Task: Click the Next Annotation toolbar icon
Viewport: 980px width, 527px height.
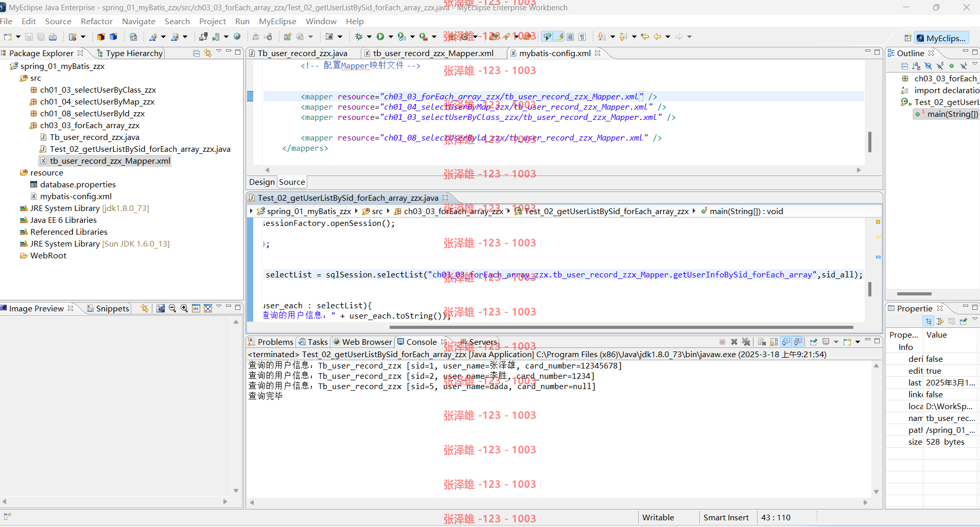Action: point(601,37)
